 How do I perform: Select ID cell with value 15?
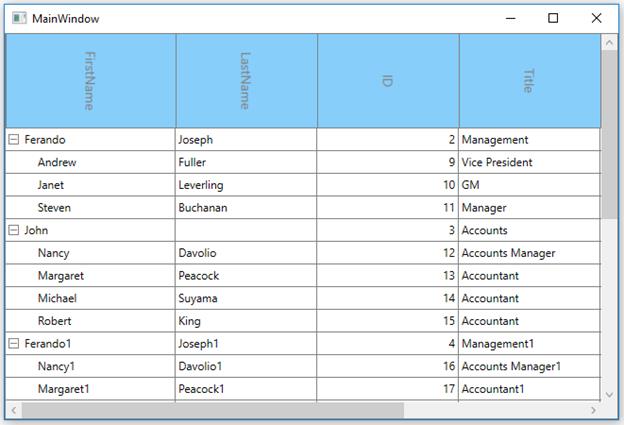[x=388, y=321]
